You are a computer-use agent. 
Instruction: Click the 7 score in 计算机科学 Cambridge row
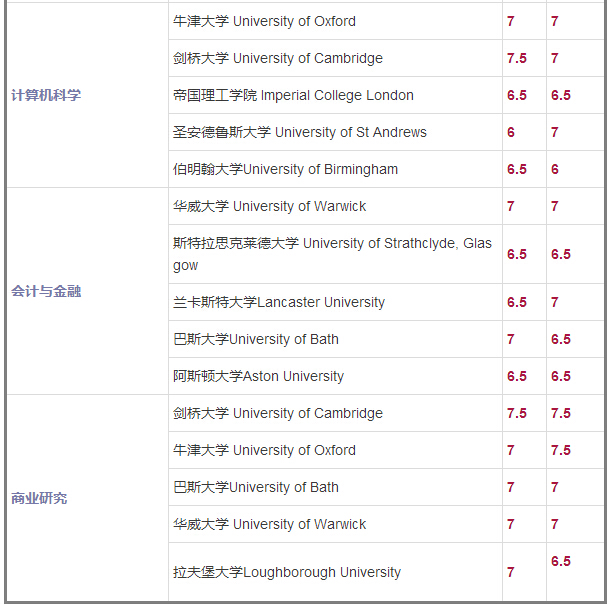(555, 58)
